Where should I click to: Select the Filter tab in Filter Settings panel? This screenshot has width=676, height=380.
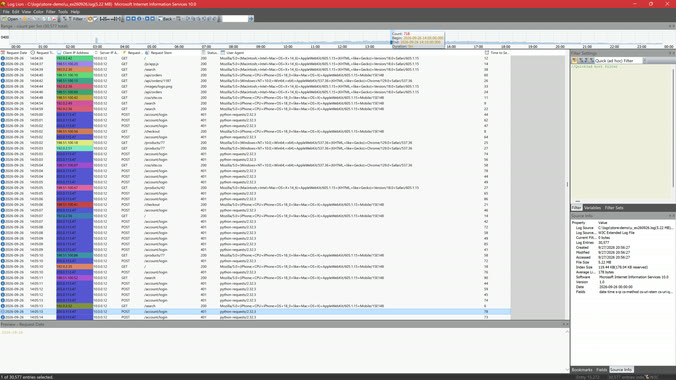(x=576, y=208)
